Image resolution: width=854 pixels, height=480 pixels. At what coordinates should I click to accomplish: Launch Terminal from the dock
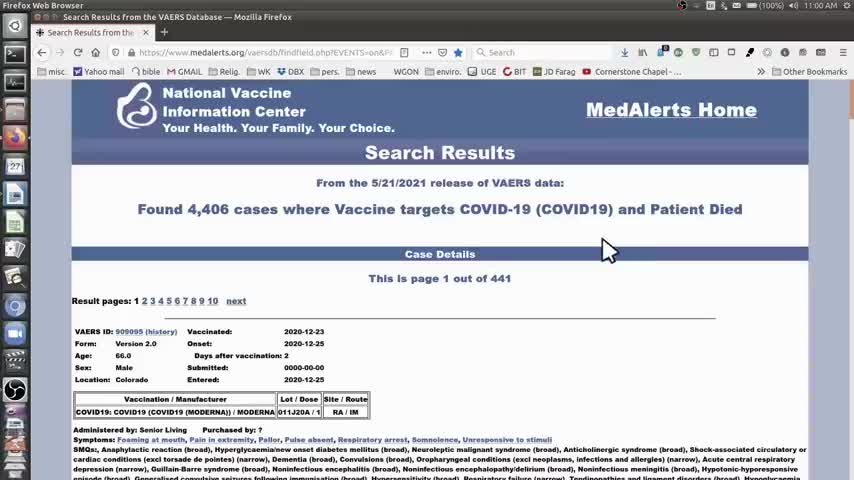[x=15, y=54]
